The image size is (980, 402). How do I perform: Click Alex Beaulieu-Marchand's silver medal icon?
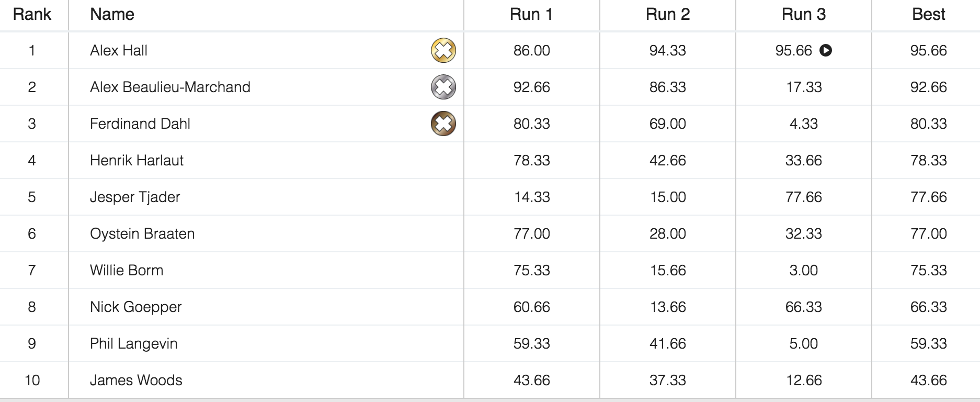(443, 87)
